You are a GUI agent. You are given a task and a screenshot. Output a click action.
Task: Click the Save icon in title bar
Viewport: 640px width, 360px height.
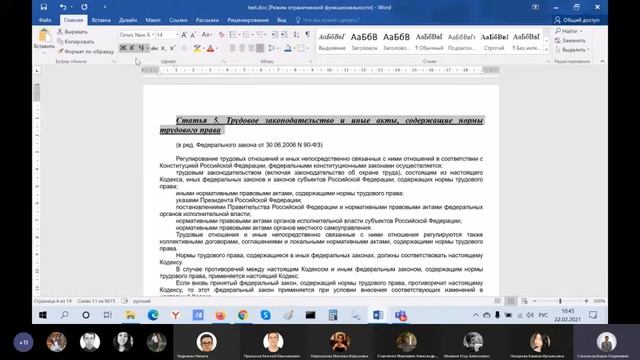[x=44, y=7]
